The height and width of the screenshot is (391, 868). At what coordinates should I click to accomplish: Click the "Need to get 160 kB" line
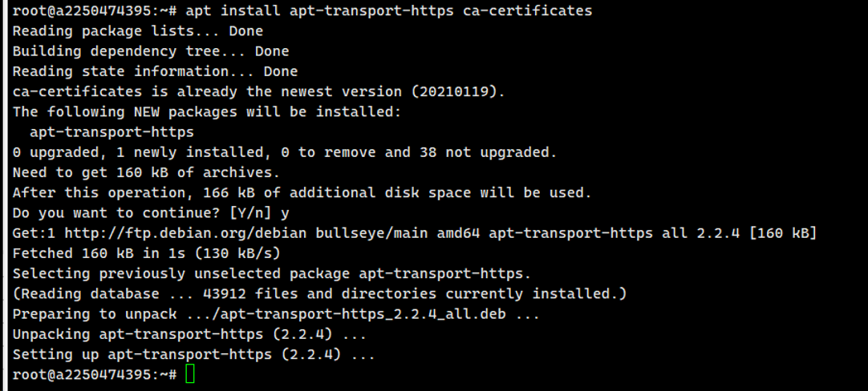coord(146,172)
